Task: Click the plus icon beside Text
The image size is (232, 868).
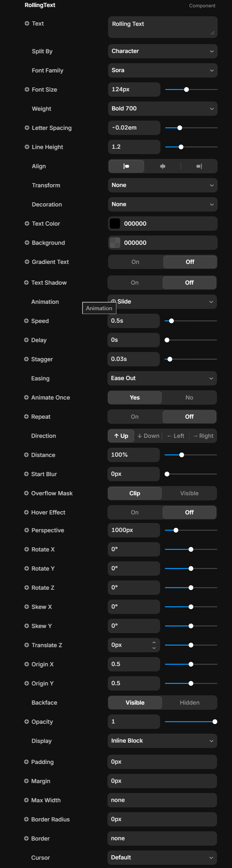Action: 27,23
